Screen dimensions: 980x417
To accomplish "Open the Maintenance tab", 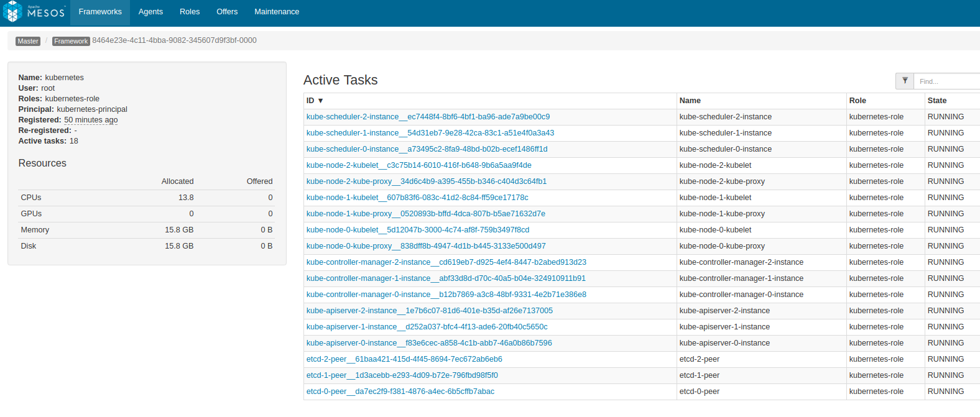I will pyautogui.click(x=277, y=12).
